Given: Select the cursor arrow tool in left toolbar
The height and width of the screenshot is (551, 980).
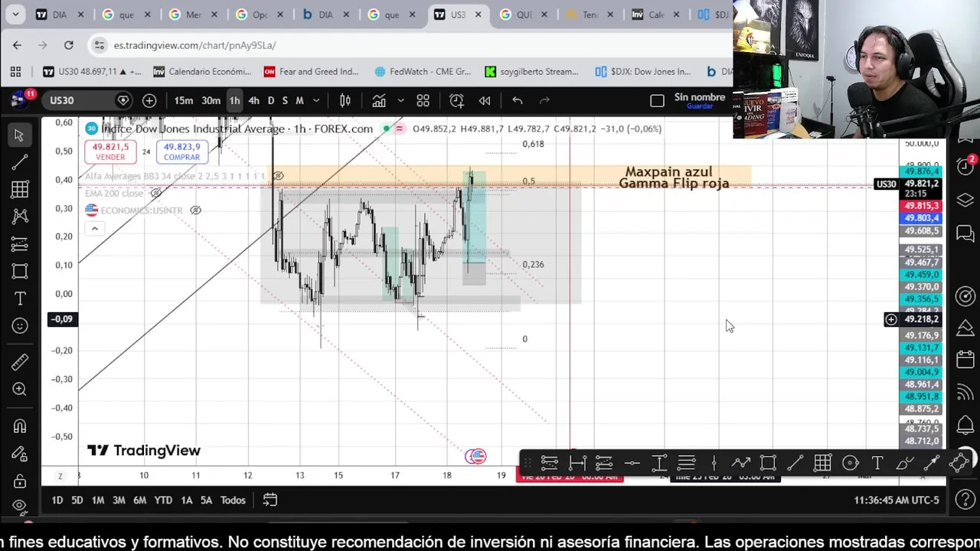Looking at the screenshot, I should pyautogui.click(x=19, y=135).
